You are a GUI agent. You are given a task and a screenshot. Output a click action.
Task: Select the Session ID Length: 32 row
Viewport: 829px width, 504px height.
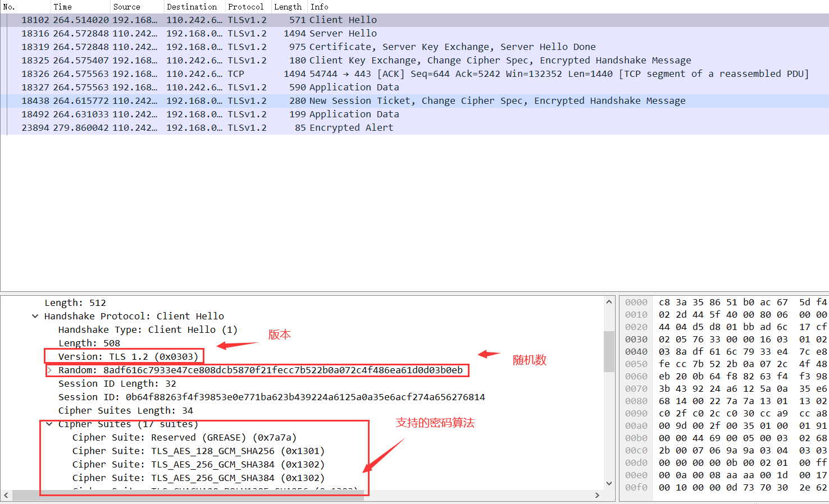pyautogui.click(x=117, y=384)
